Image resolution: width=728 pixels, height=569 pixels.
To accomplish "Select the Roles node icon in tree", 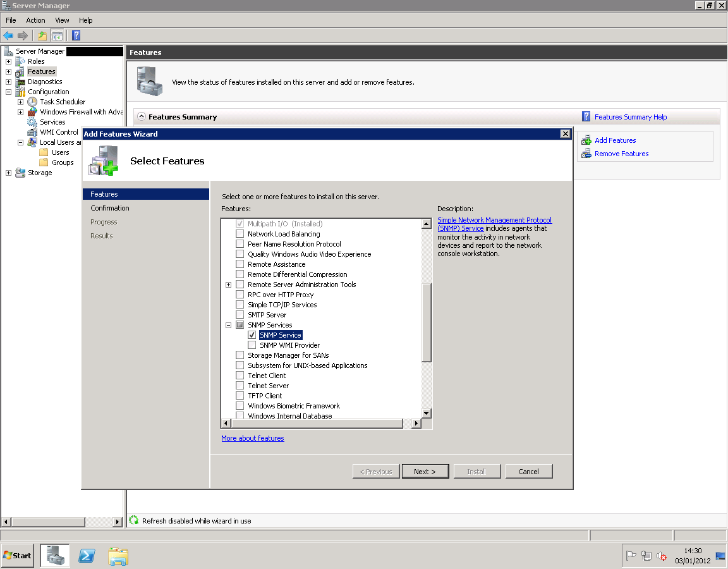I will pyautogui.click(x=20, y=61).
